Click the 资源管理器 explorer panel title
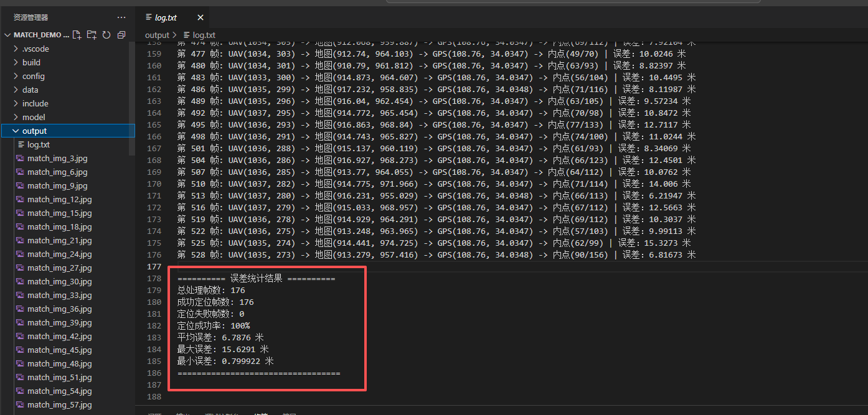This screenshot has height=415, width=868. [31, 17]
